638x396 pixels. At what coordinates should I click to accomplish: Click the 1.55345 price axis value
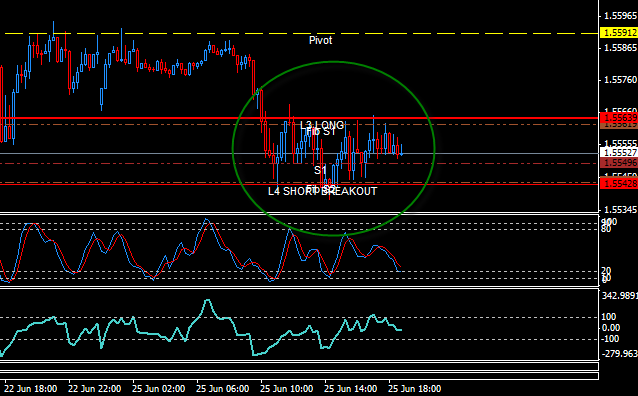[621, 210]
